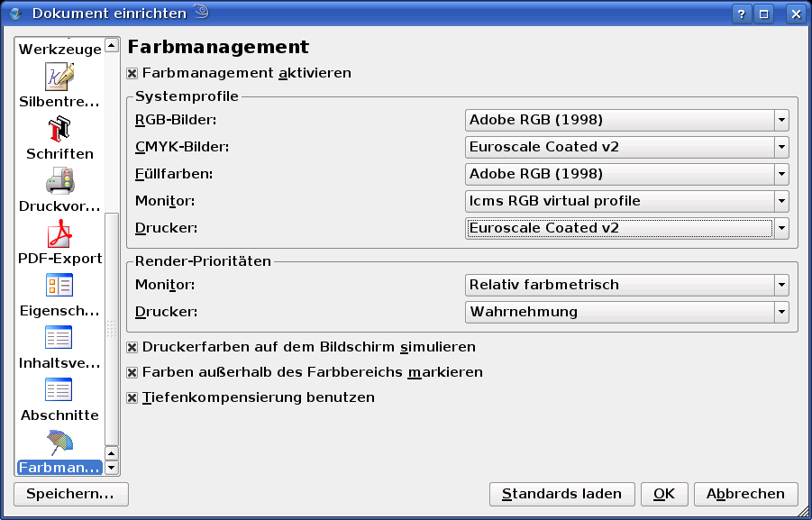This screenshot has height=520, width=812.
Task: Uncheck Farben außerhalb des Farbbereichs markieren
Action: pos(132,373)
